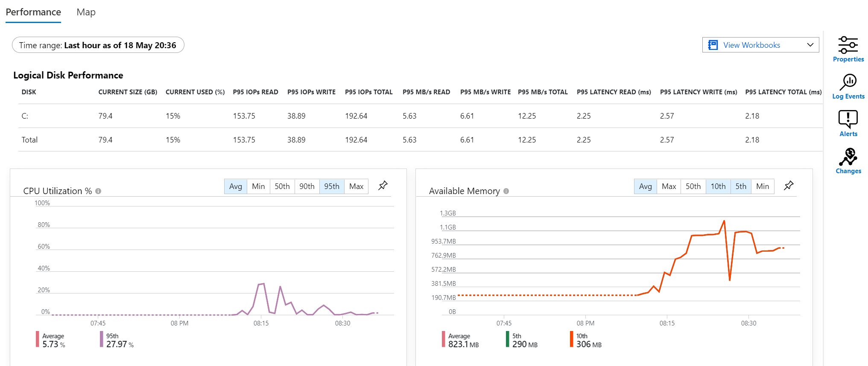Sort by CURRENT SIZE (GB) column header
868x366 pixels.
coord(128,92)
